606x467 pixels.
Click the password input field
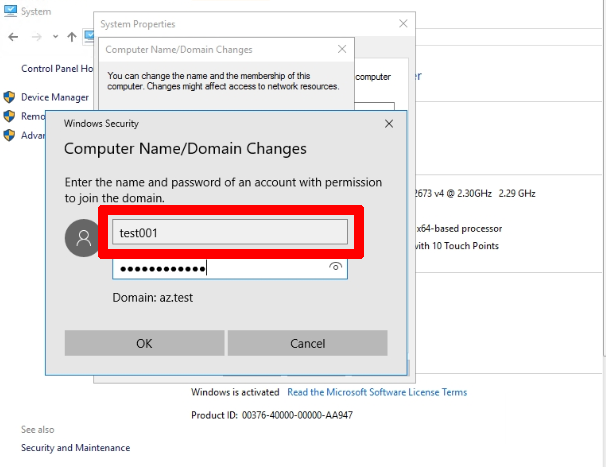(x=218, y=268)
